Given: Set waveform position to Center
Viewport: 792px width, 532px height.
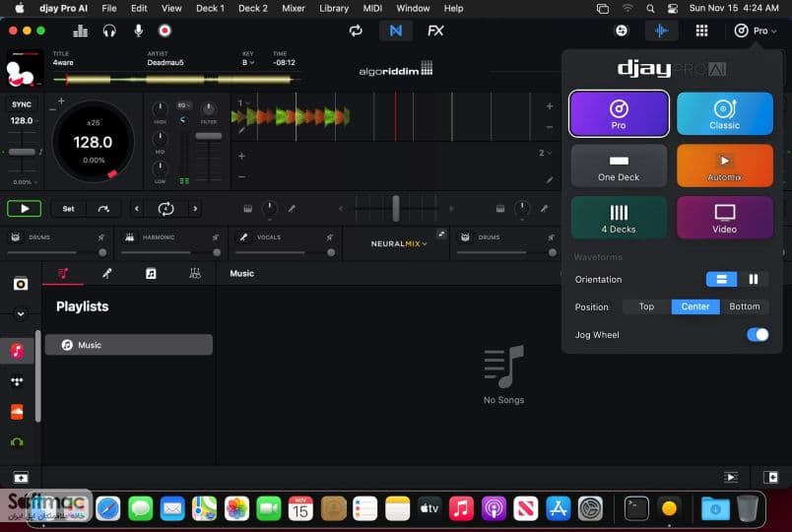Looking at the screenshot, I should tap(695, 306).
